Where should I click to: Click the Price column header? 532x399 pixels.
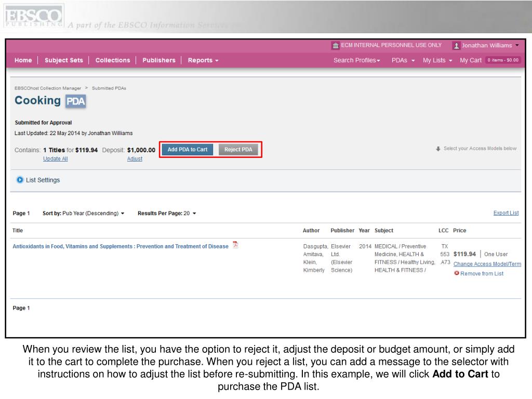pyautogui.click(x=459, y=230)
